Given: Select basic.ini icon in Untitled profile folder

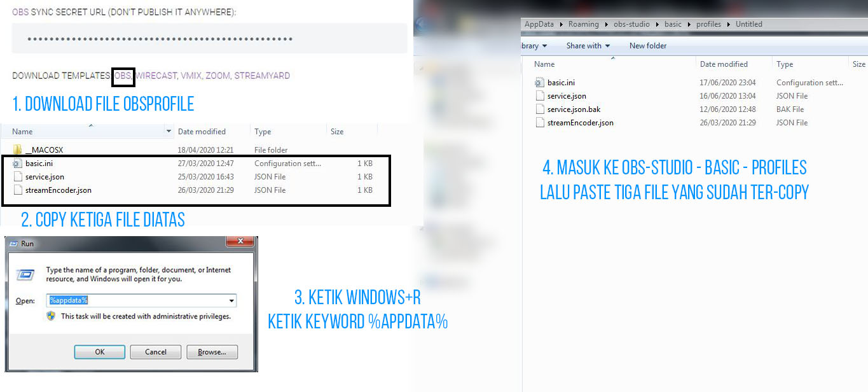Looking at the screenshot, I should [x=539, y=83].
